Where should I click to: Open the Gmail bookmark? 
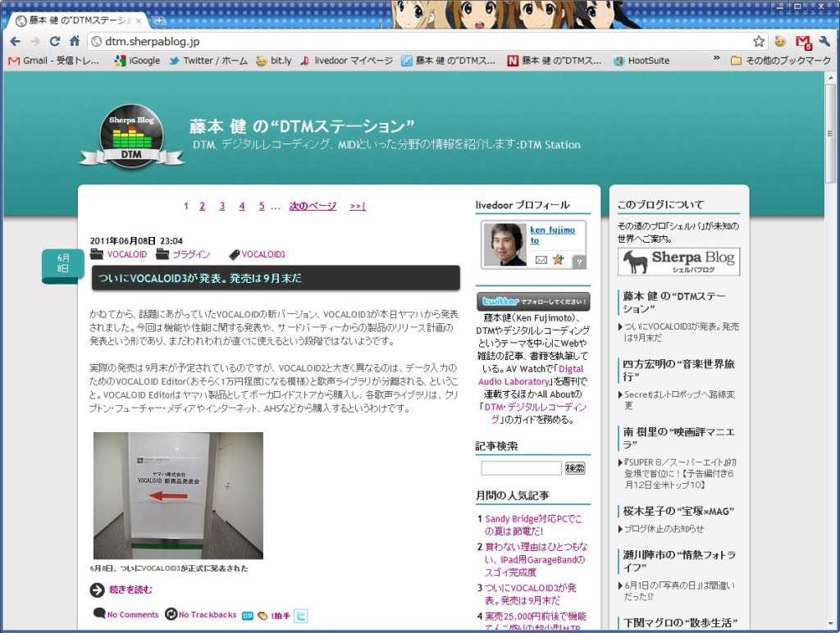[54, 61]
